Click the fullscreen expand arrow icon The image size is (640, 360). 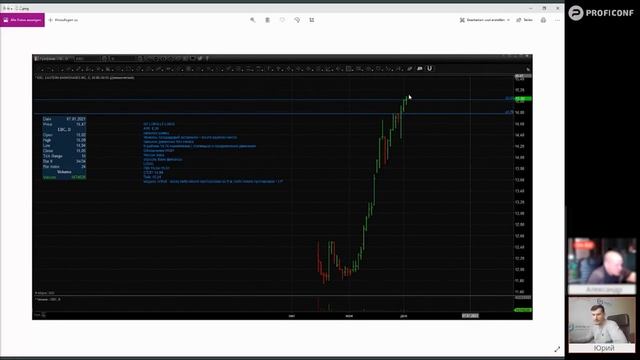pos(557,349)
